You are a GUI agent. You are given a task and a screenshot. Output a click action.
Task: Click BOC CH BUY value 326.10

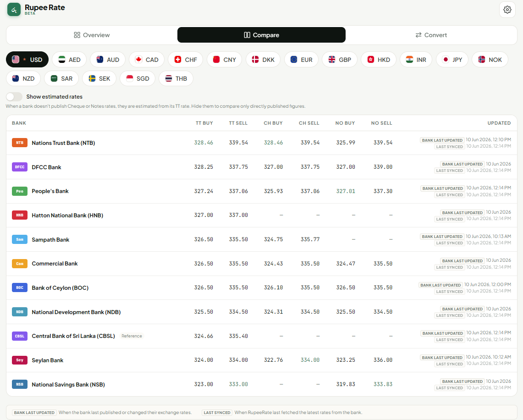[273, 287]
